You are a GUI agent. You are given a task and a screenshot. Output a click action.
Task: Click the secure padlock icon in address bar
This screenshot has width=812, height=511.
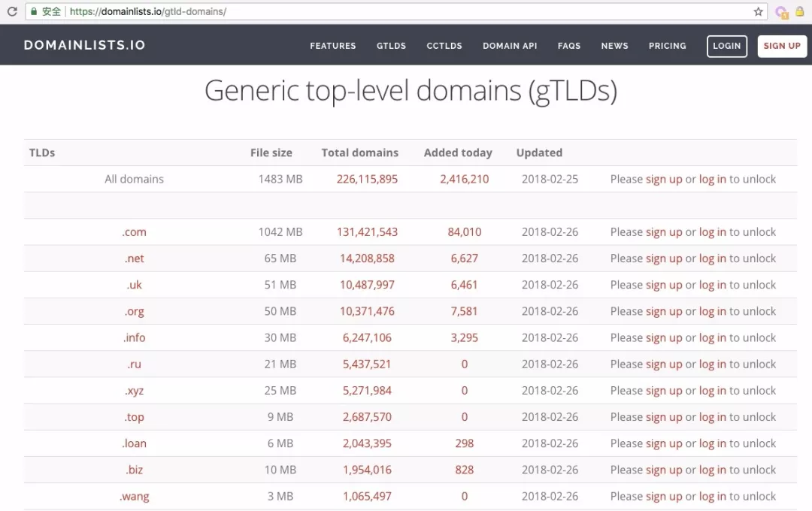(x=33, y=12)
